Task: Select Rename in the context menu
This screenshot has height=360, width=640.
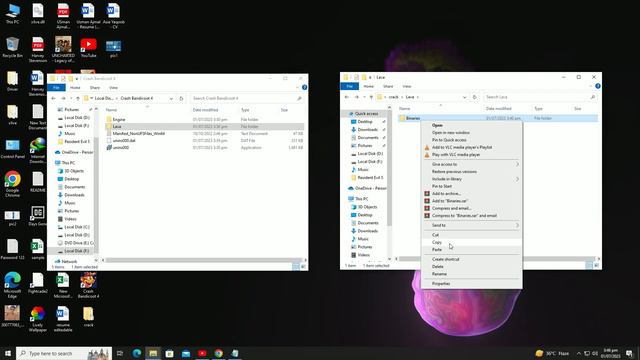Action: (471, 274)
